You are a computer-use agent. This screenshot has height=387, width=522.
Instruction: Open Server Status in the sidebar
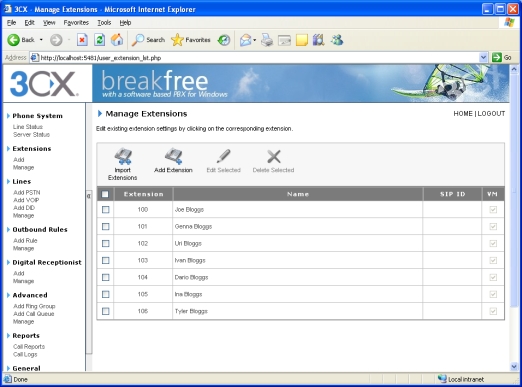[x=31, y=135]
